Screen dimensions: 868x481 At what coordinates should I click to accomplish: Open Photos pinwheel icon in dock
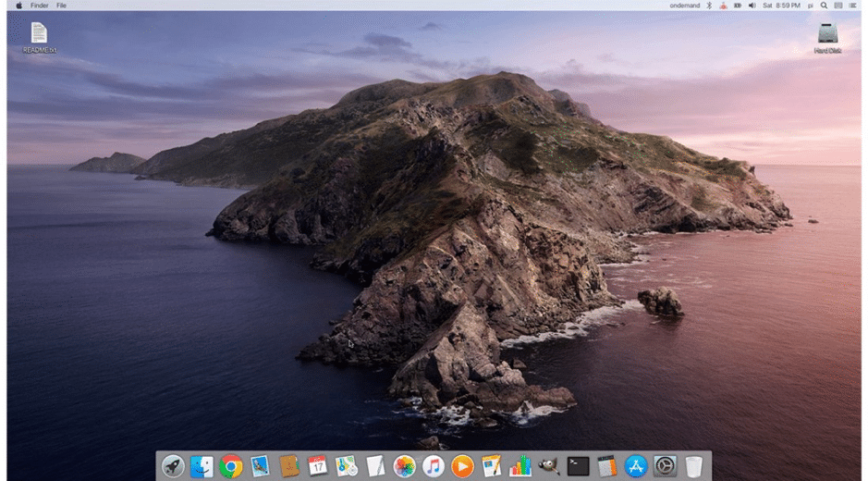(x=405, y=466)
